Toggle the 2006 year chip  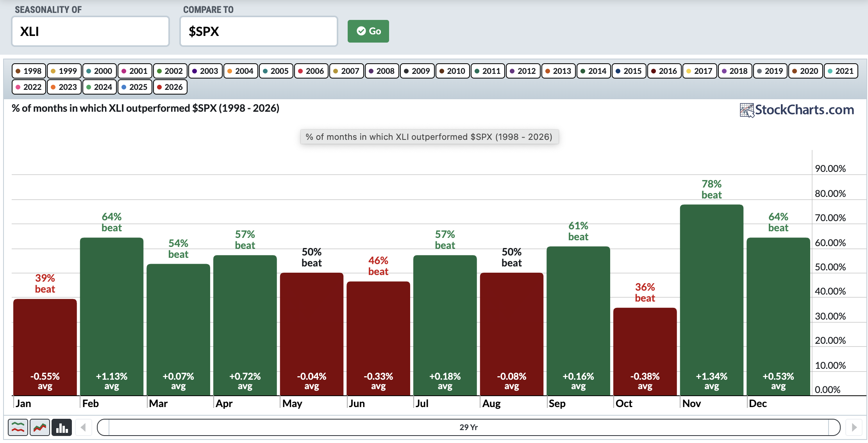[x=311, y=71]
